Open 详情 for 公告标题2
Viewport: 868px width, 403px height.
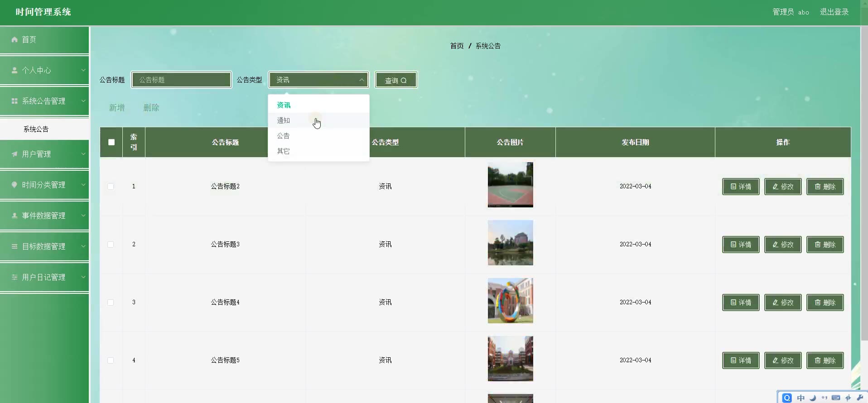click(741, 187)
